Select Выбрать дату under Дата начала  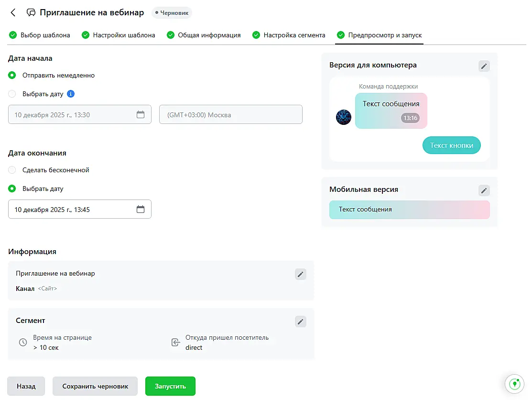pyautogui.click(x=12, y=94)
